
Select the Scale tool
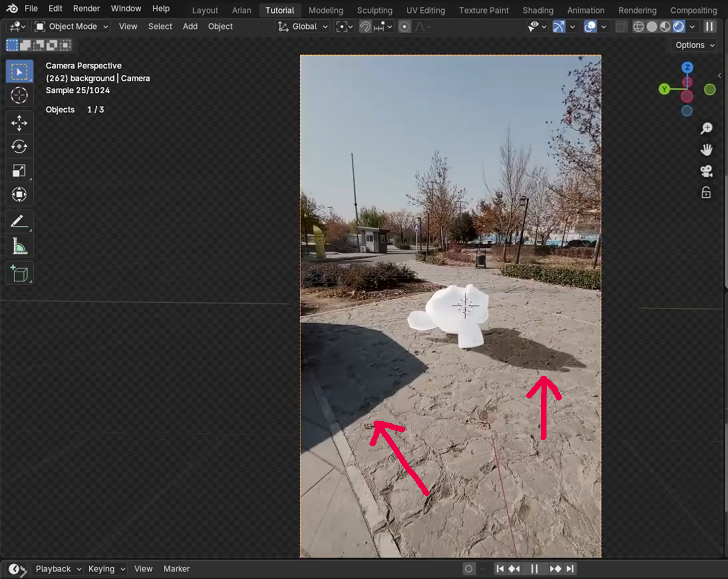(19, 170)
